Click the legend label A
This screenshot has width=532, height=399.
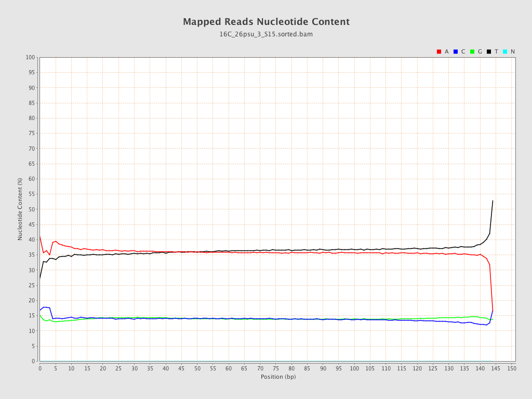tap(446, 51)
